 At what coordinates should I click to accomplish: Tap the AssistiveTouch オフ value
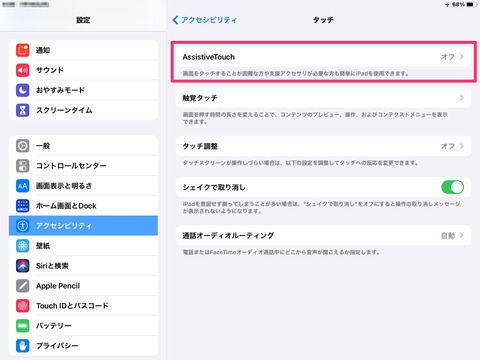448,57
